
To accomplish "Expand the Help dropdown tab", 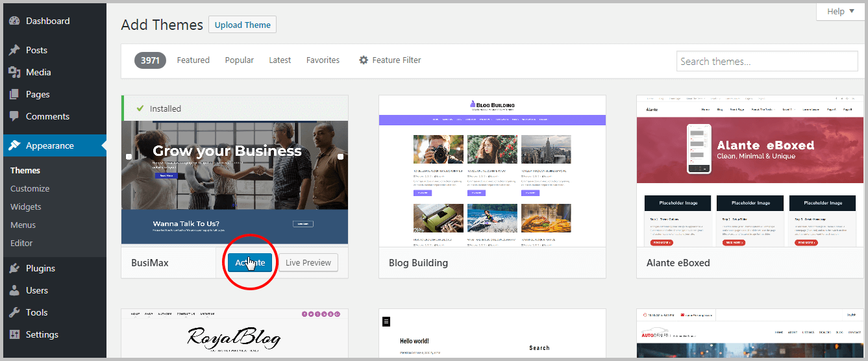I will [x=840, y=12].
